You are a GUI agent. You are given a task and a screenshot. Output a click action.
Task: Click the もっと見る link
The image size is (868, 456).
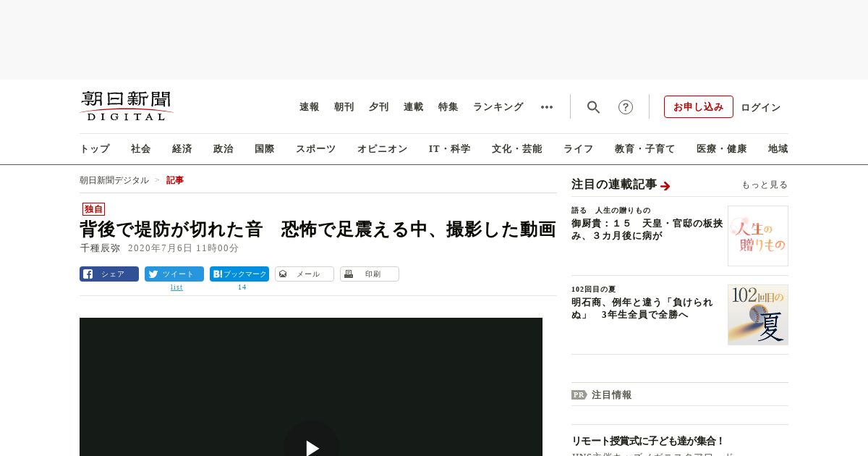click(765, 185)
